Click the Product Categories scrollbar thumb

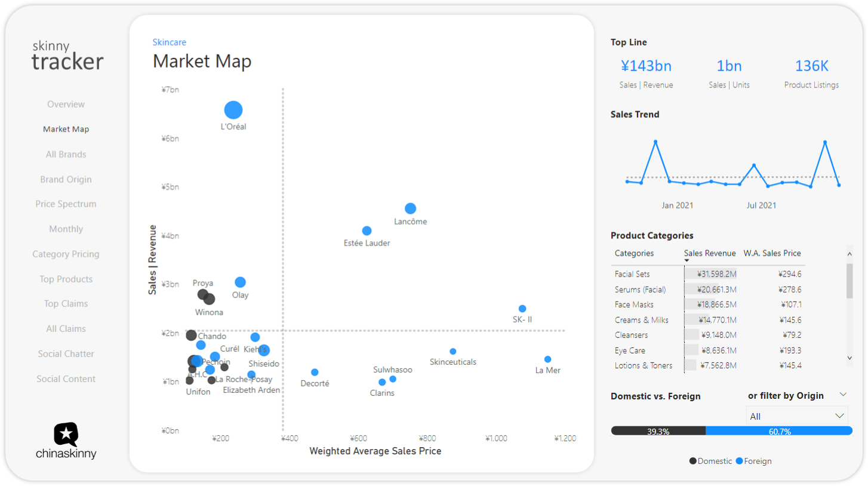coord(849,280)
